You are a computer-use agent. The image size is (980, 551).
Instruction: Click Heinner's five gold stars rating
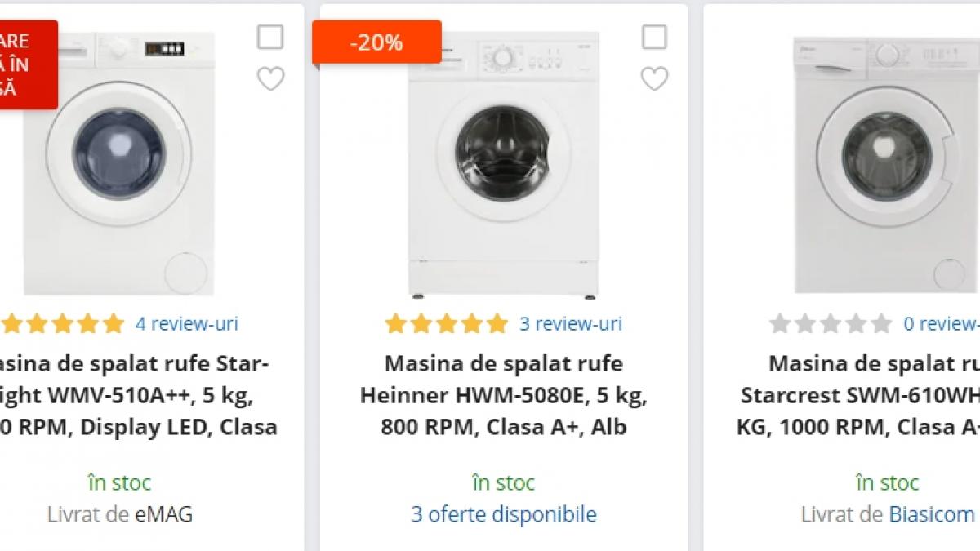tap(446, 324)
